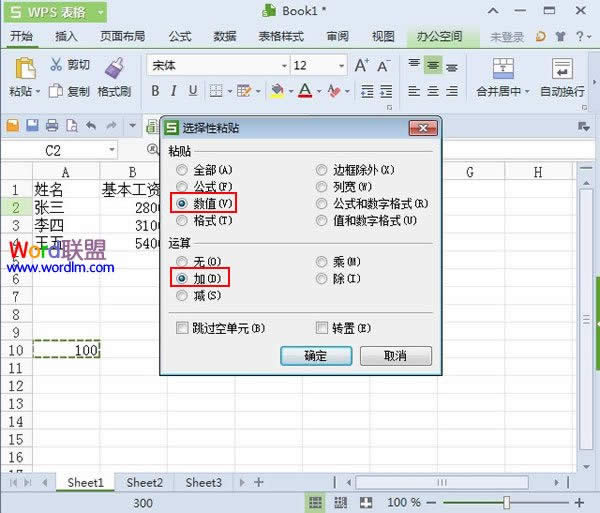Open the font size dropdown showing 12
The height and width of the screenshot is (513, 600).
coord(341,66)
